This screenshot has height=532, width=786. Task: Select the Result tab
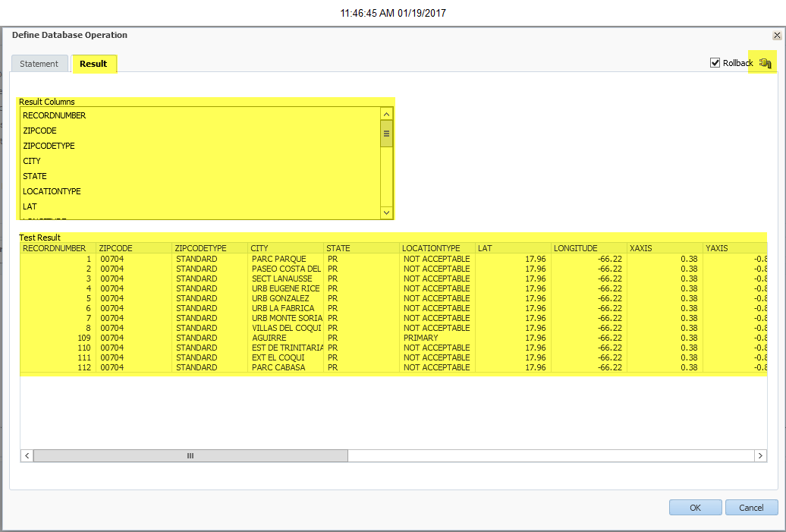(94, 64)
